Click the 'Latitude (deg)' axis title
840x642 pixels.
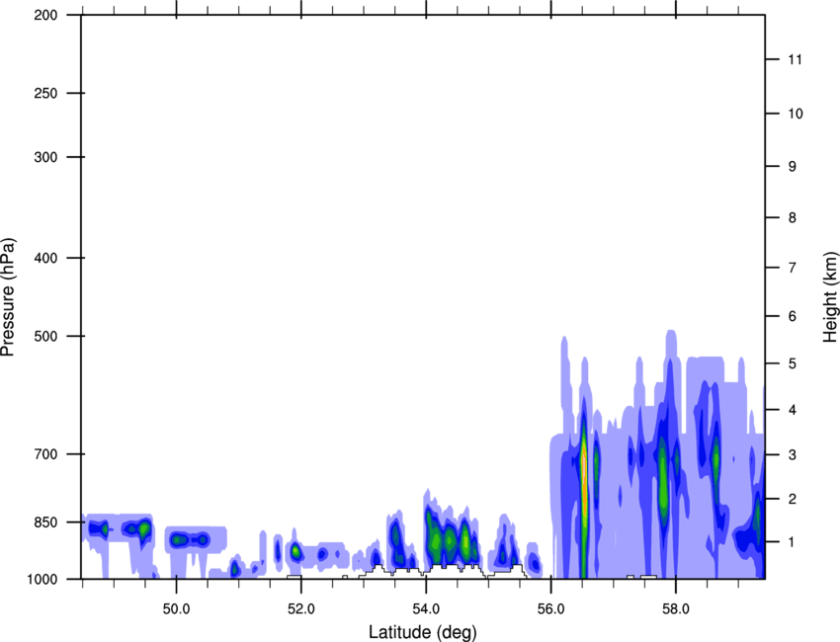[423, 632]
